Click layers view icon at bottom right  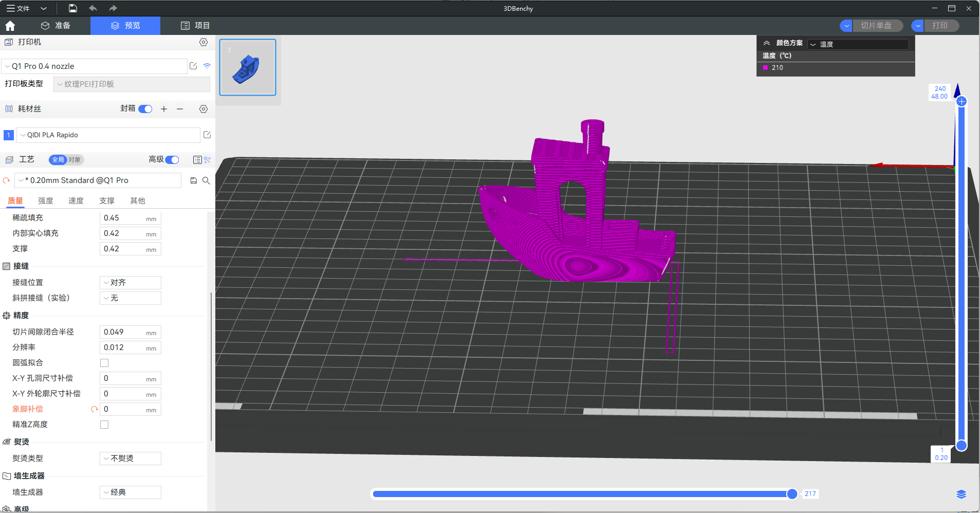tap(961, 494)
